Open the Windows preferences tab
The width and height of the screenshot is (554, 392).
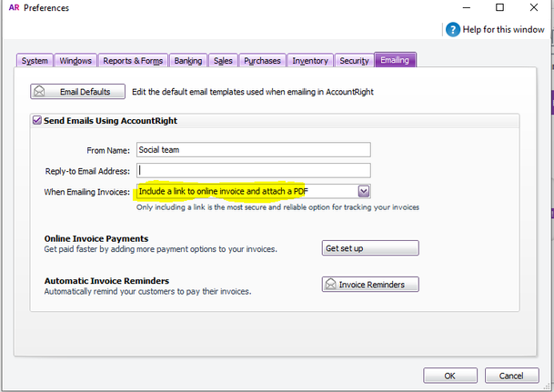click(76, 61)
